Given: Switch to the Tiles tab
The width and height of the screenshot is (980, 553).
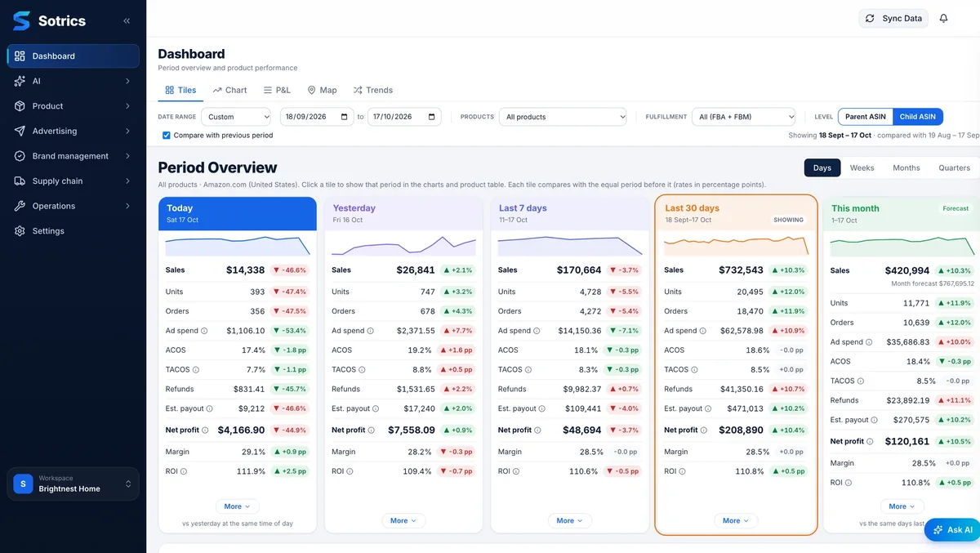Looking at the screenshot, I should click(180, 90).
